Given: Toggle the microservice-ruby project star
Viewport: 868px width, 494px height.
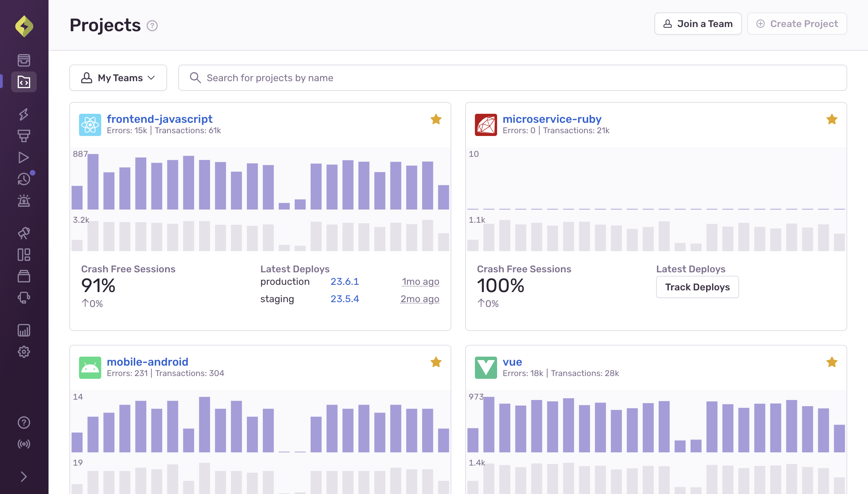Looking at the screenshot, I should [x=832, y=119].
